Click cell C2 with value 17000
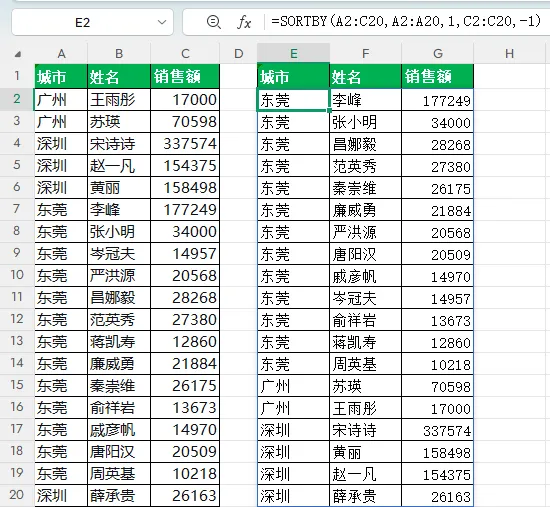This screenshot has height=507, width=550. pyautogui.click(x=185, y=100)
